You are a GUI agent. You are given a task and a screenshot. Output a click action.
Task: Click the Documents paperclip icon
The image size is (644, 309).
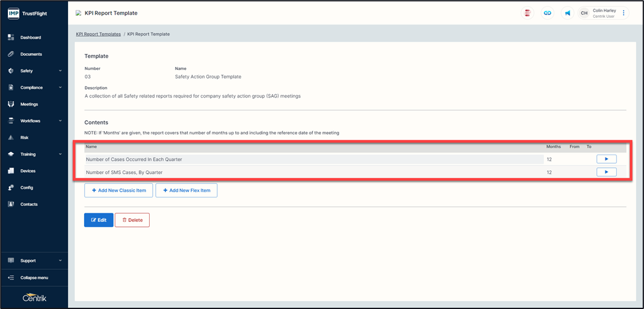pos(11,54)
